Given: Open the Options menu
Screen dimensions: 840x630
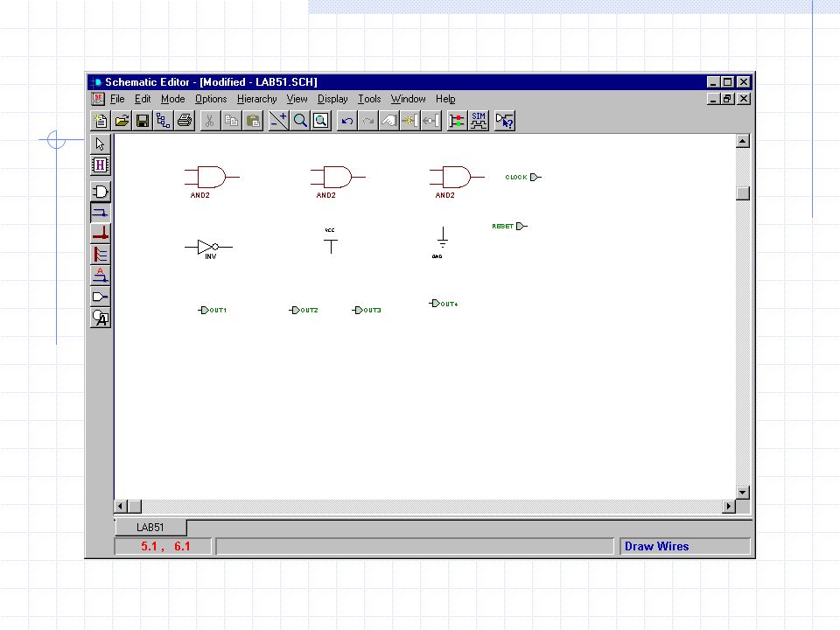Looking at the screenshot, I should pyautogui.click(x=211, y=99).
